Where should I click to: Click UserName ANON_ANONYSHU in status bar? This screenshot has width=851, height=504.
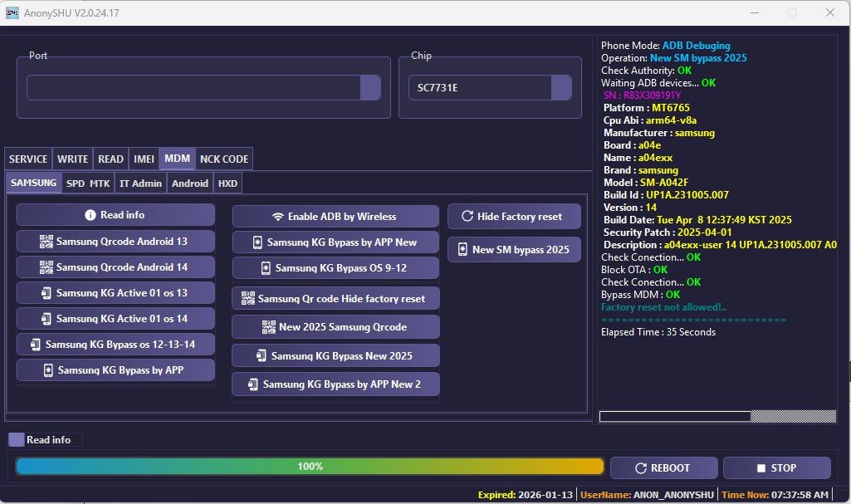[647, 495]
